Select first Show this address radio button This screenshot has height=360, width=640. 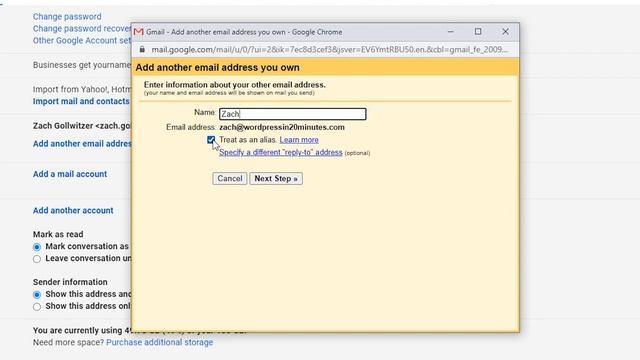(37, 295)
